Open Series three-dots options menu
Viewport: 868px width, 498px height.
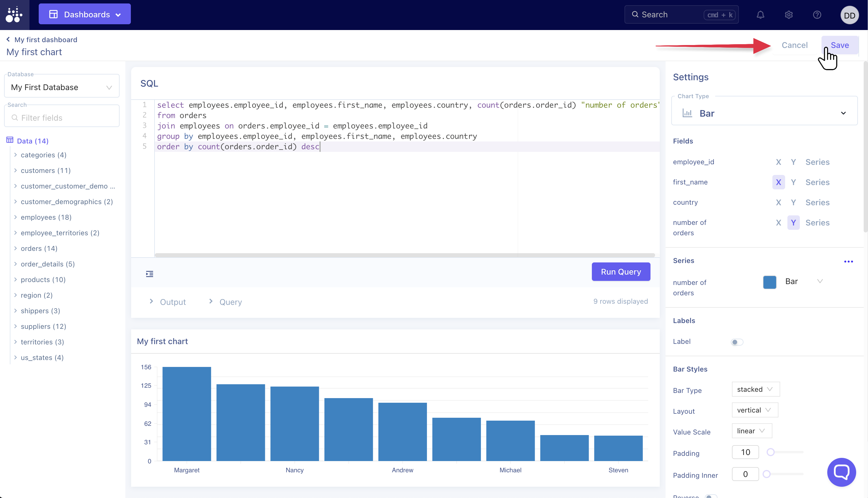[x=848, y=261]
